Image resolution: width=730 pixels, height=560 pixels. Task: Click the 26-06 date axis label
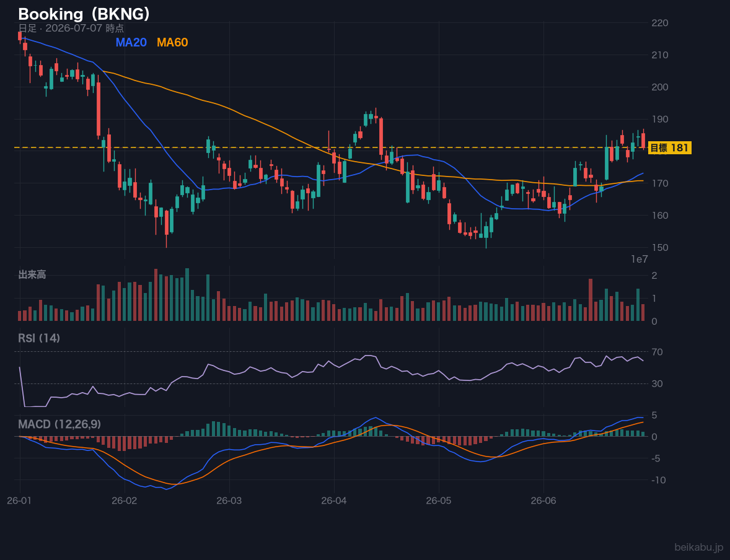pyautogui.click(x=543, y=501)
